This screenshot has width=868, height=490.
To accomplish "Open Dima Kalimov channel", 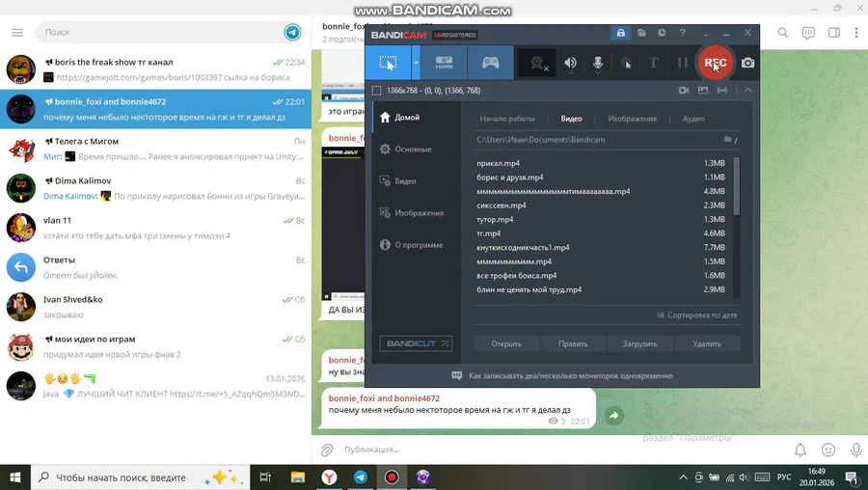I will click(155, 188).
